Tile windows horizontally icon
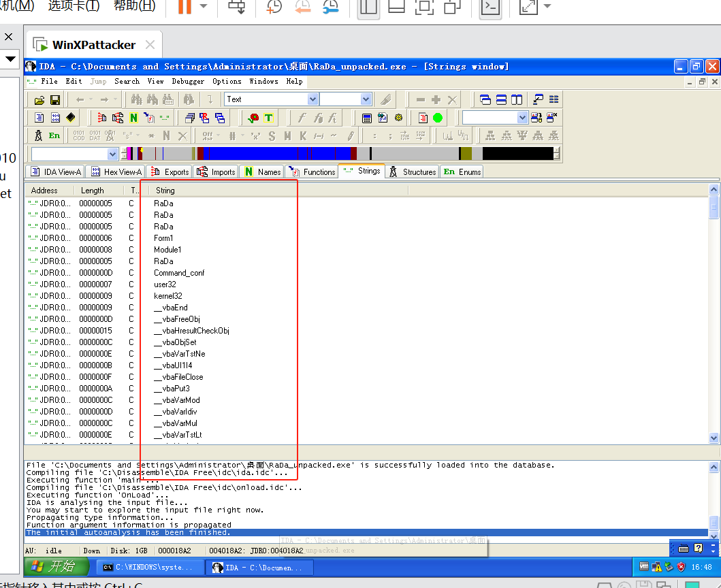The height and width of the screenshot is (588, 721). tap(501, 99)
